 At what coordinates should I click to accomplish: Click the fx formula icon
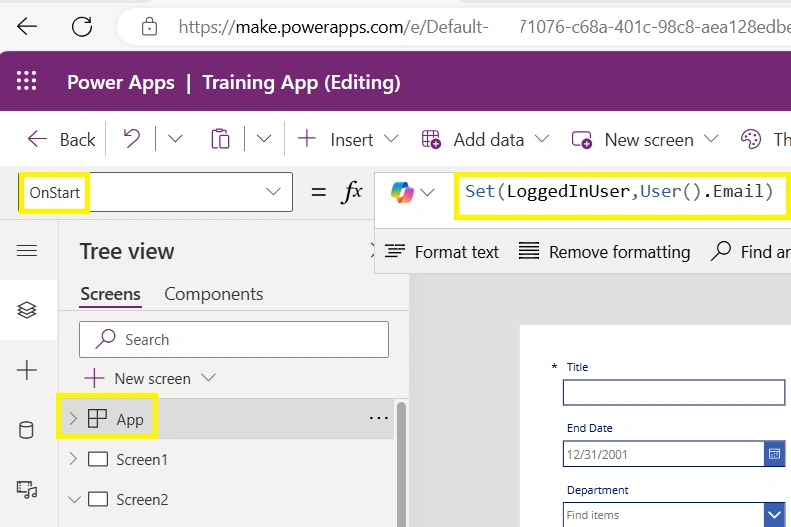[352, 192]
